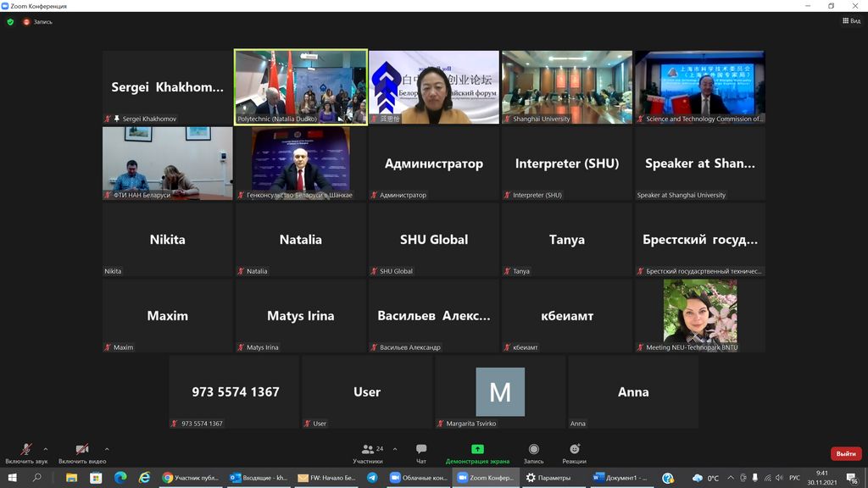
Task: Open the Участники participants panel
Action: (x=368, y=452)
